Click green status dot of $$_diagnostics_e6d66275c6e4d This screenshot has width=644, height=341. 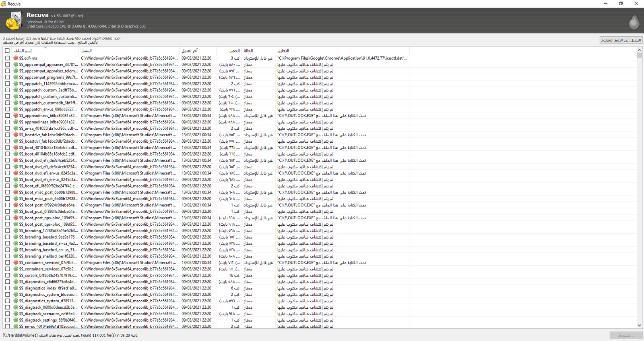[x=16, y=282]
